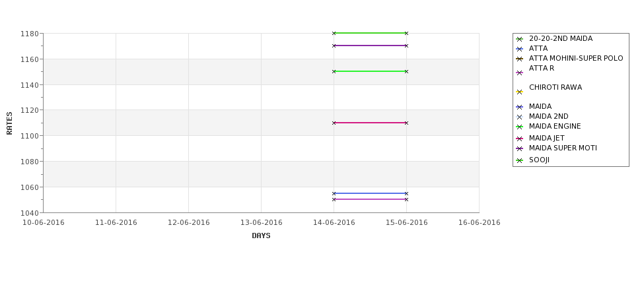Click the ATTA MOHINI-SUPER POLO legend marker
Screen dimensions: 644x283
click(519, 59)
